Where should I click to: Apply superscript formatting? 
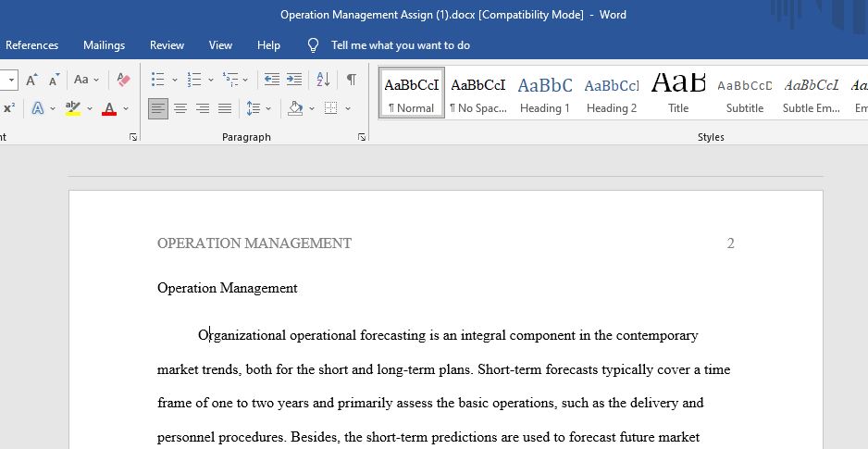(9, 108)
